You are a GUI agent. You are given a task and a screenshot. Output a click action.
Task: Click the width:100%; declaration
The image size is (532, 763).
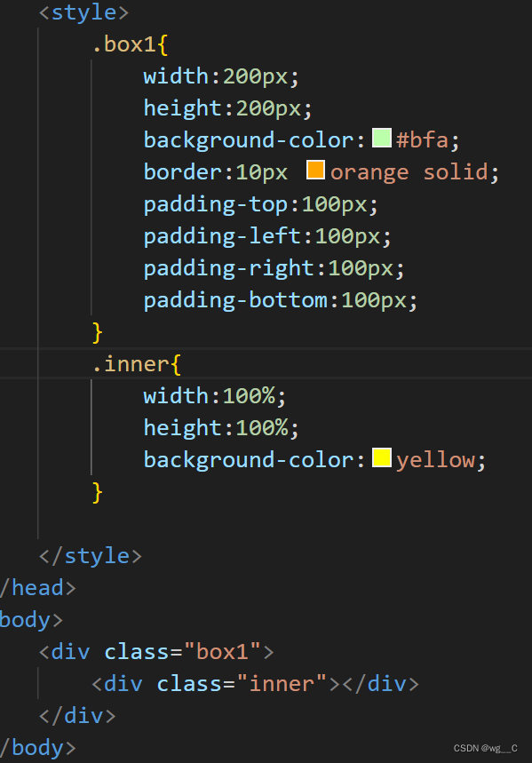tap(215, 395)
